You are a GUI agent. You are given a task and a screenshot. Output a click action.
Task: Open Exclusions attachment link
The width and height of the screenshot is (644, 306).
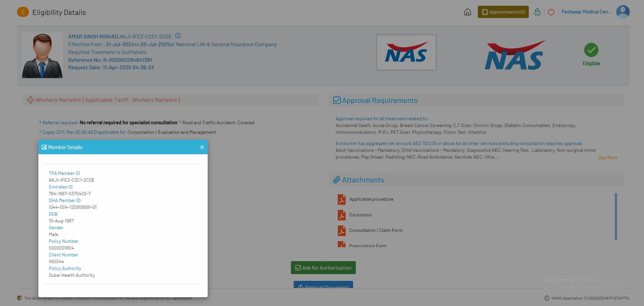pyautogui.click(x=360, y=215)
